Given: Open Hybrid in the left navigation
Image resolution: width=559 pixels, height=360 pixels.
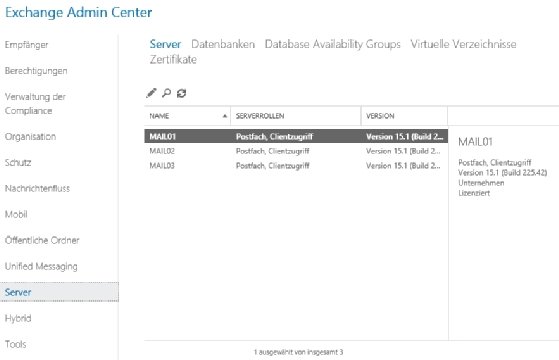Looking at the screenshot, I should (18, 318).
